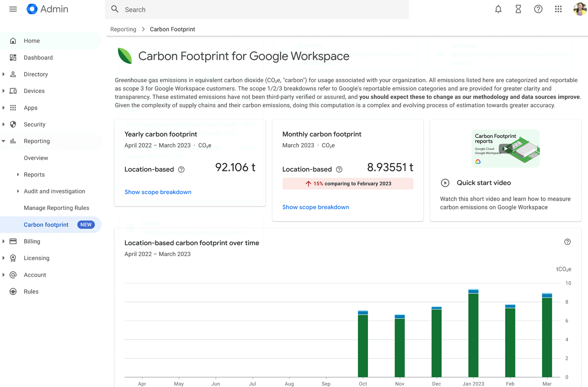Screen dimensions: 588x387
Task: Click the March bar in the chart
Action: coord(547,335)
